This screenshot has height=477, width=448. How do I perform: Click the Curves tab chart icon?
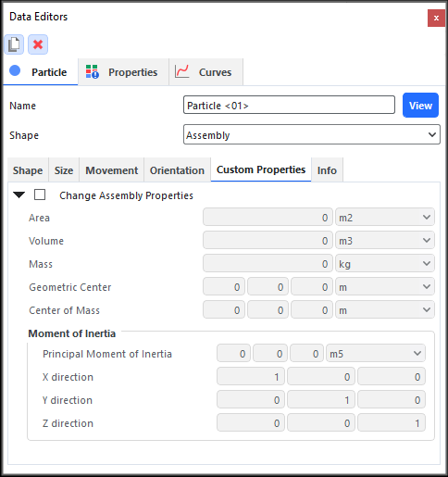point(182,71)
